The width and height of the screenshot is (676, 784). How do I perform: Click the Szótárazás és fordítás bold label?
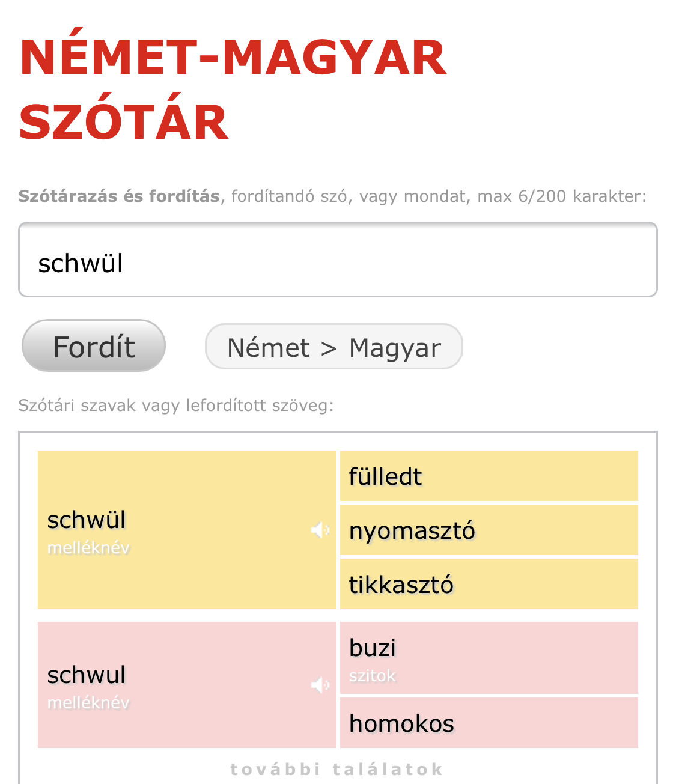[119, 196]
